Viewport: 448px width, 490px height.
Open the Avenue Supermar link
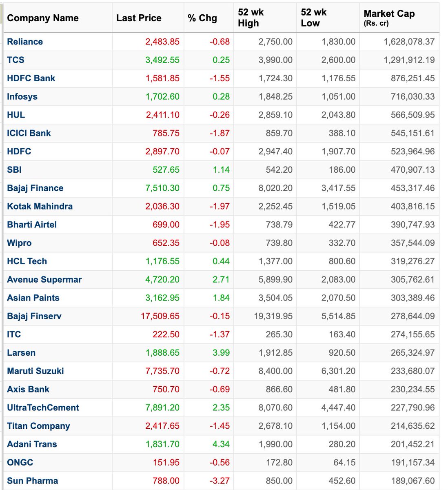pyautogui.click(x=44, y=280)
